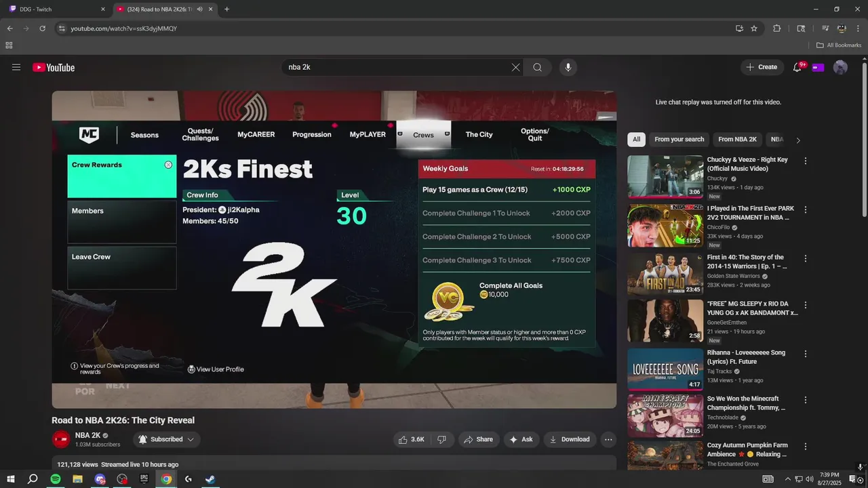868x488 pixels.
Task: Open Spotify from the taskbar
Action: [56, 479]
